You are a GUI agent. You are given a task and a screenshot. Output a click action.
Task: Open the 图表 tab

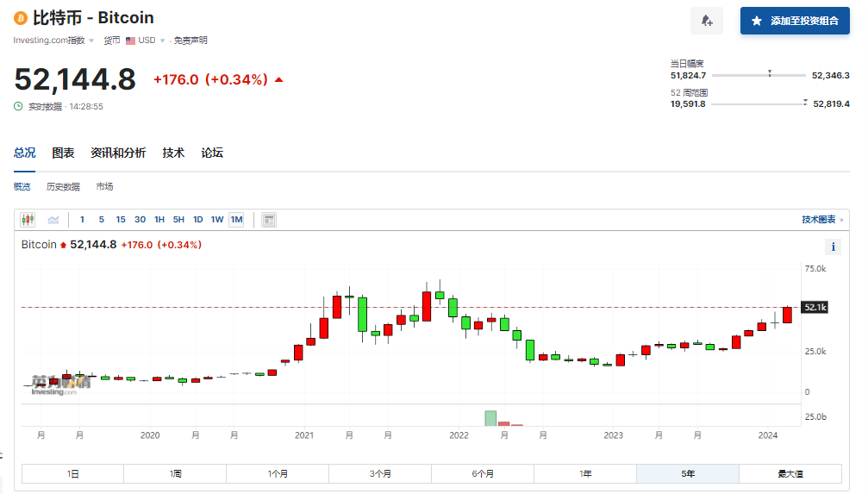point(63,153)
